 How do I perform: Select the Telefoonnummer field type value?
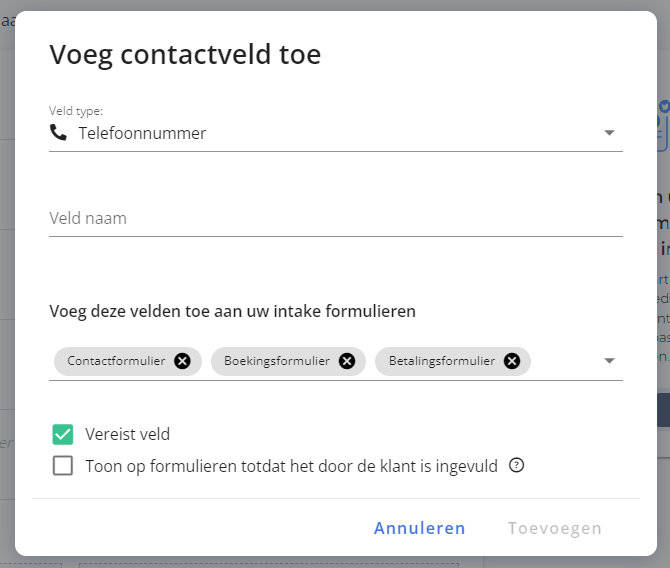coord(142,133)
